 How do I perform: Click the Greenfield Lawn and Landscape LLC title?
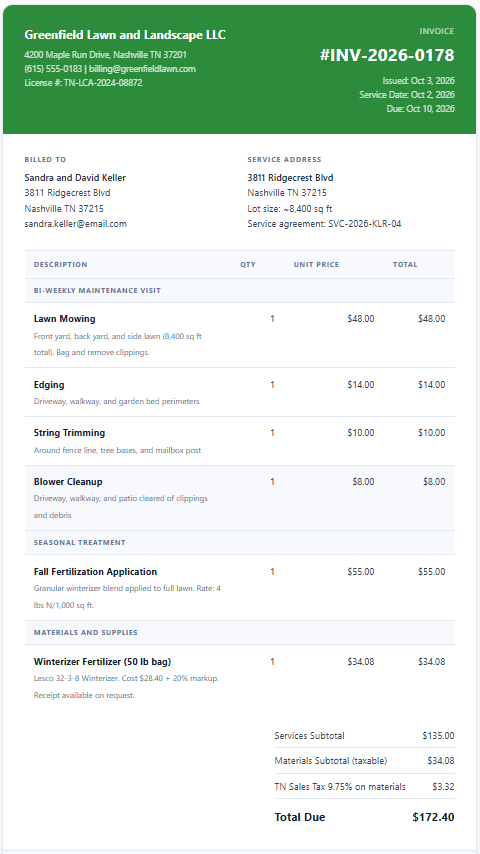(125, 35)
